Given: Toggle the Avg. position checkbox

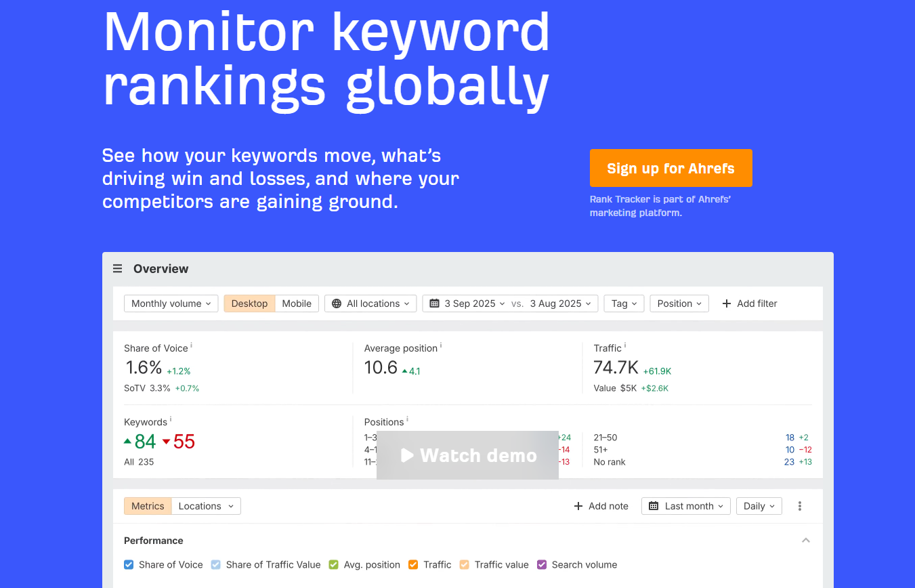Looking at the screenshot, I should pos(333,564).
